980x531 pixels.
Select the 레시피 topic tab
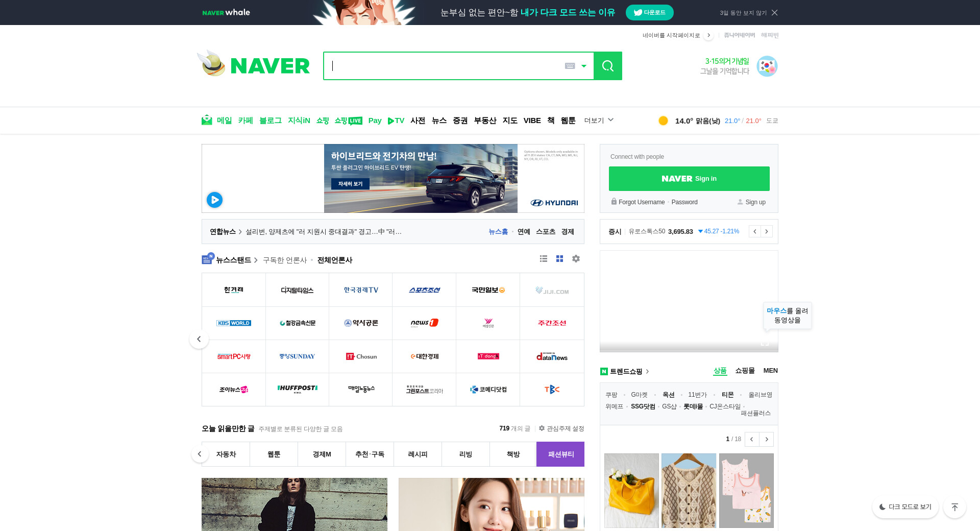[x=418, y=454]
